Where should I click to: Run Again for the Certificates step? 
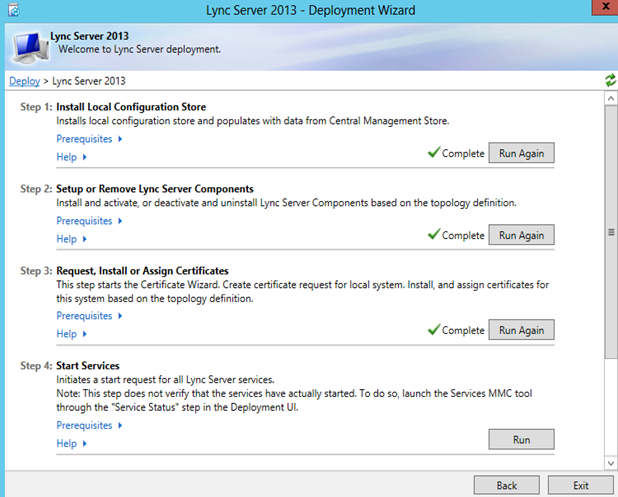pos(521,330)
